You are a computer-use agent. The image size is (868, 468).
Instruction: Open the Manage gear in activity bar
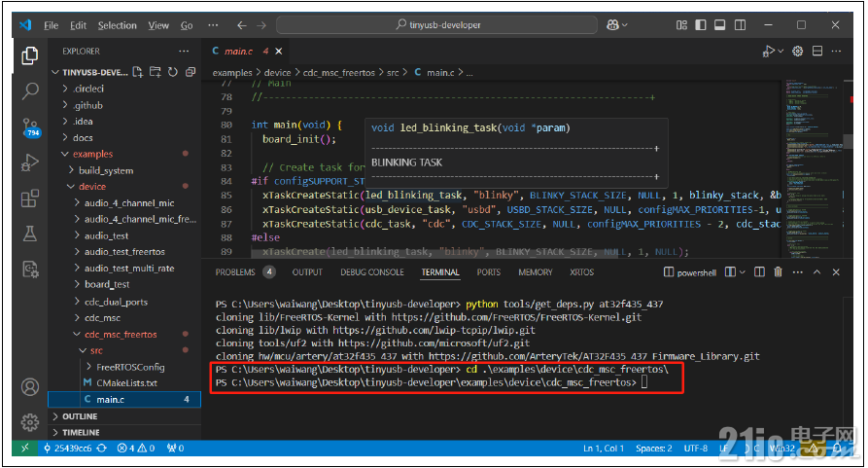point(30,422)
